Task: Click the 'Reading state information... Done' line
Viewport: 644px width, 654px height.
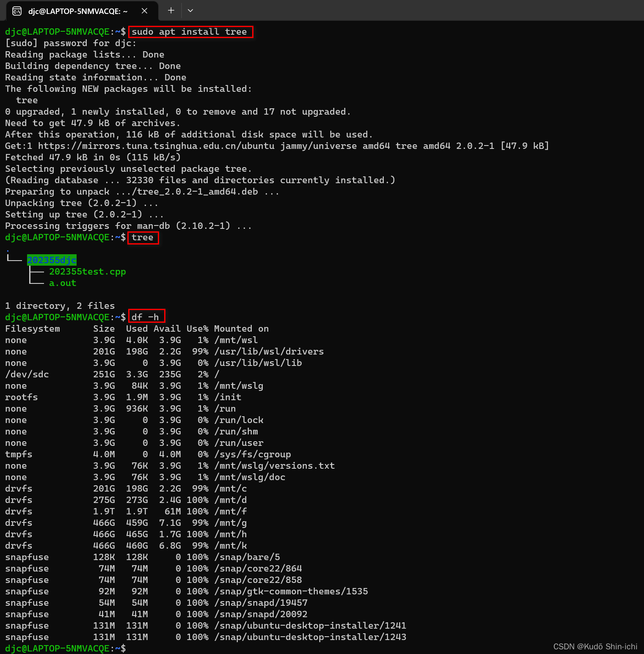Action: tap(96, 77)
